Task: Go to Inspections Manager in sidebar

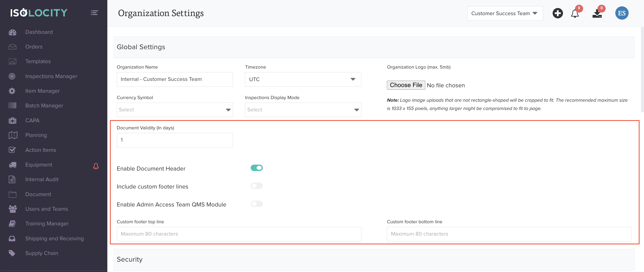Action: [x=51, y=76]
